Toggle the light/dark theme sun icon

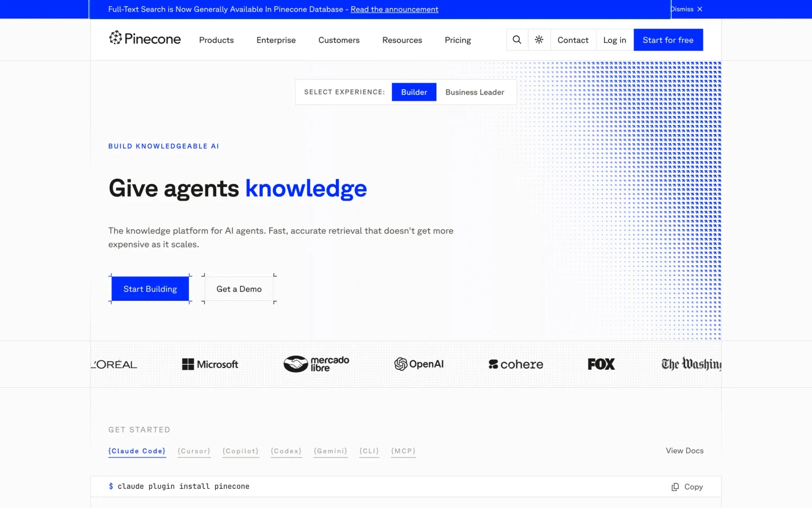click(x=539, y=39)
